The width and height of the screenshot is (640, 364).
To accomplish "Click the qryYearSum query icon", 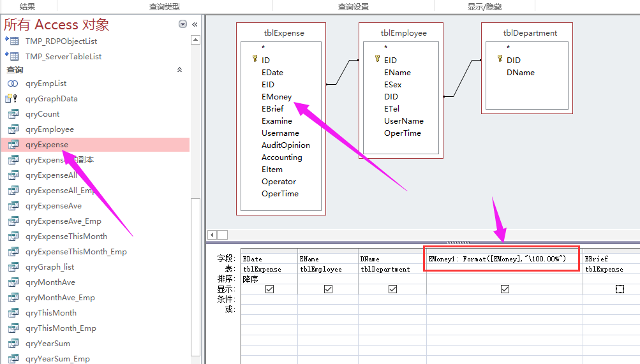I will (x=13, y=343).
